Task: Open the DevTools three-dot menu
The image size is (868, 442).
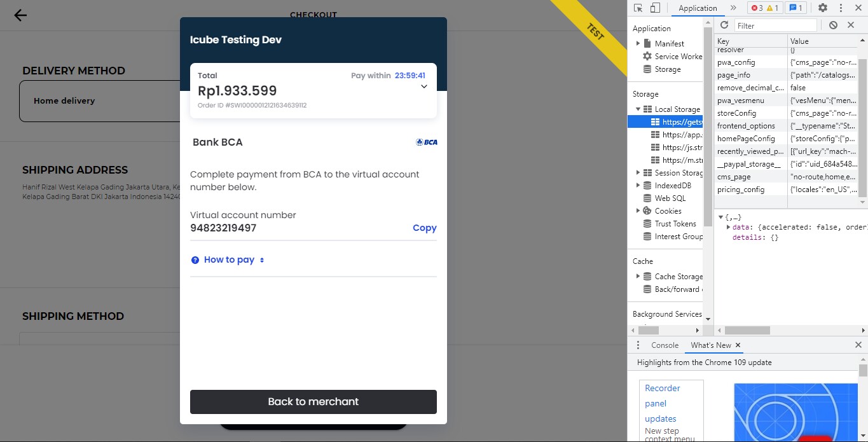Action: (841, 8)
